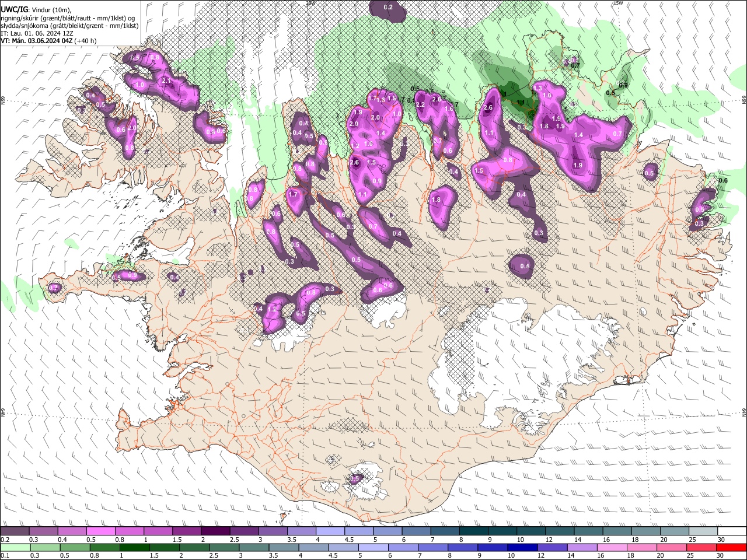Click the 3.5–4 grey-blue rain swatch
This screenshot has width=747, height=560.
(284, 547)
